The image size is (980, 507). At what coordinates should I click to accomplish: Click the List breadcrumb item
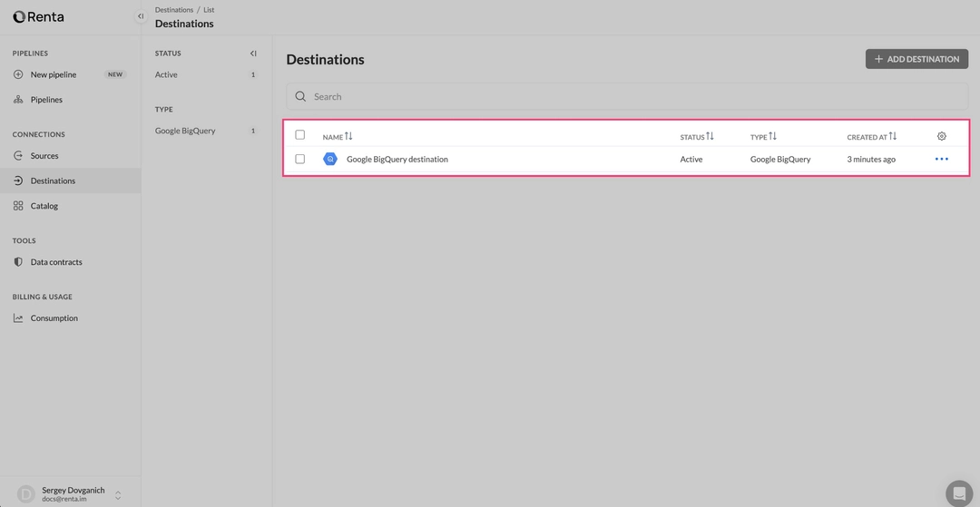pyautogui.click(x=209, y=10)
